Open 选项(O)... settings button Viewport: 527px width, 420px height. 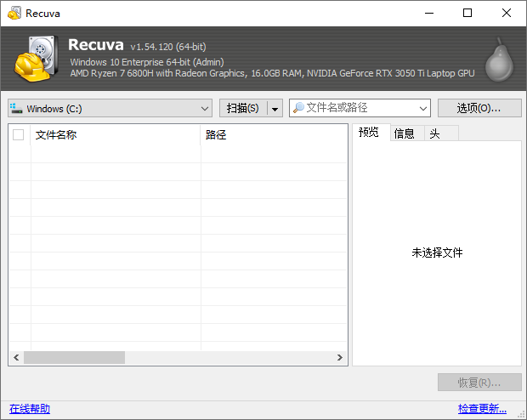coord(479,108)
